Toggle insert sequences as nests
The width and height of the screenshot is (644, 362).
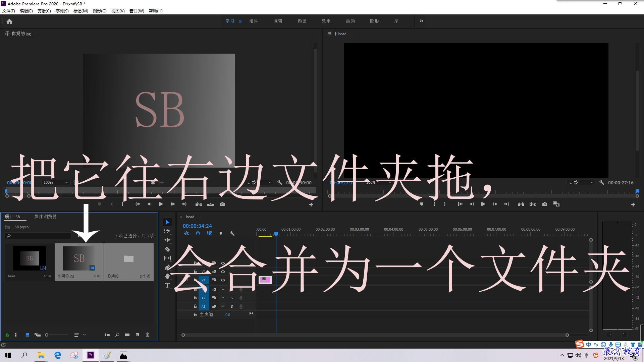point(186,233)
